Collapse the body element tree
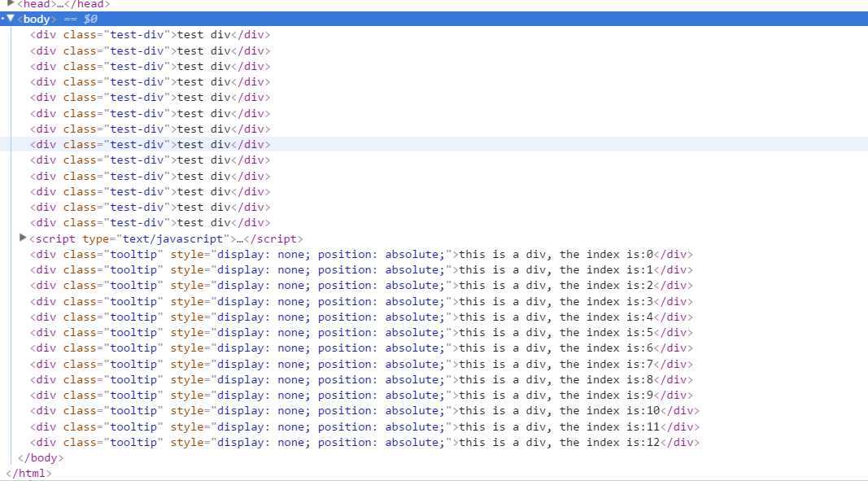 click(10, 18)
